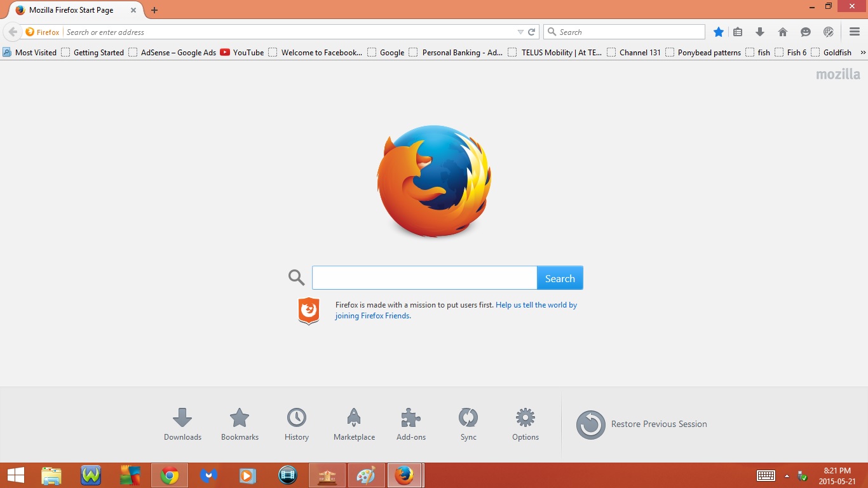Open AVG antivirus taskbar icon

pos(130,475)
